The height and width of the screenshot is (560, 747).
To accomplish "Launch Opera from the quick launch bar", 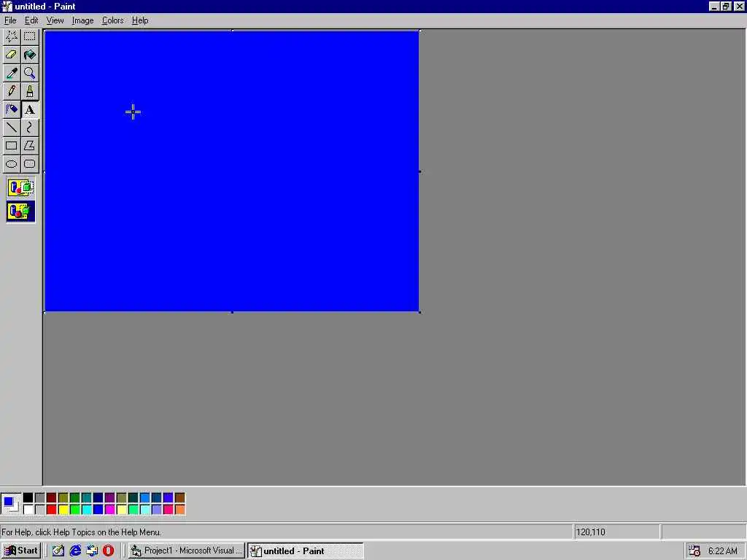I will [x=108, y=551].
